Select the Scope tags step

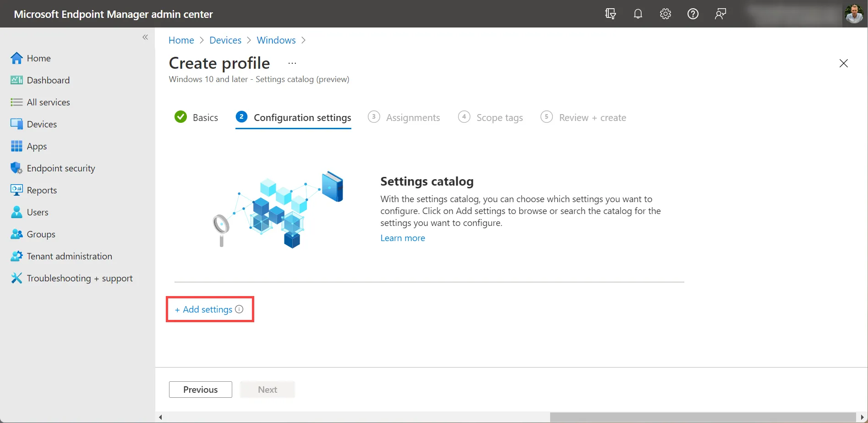(491, 117)
